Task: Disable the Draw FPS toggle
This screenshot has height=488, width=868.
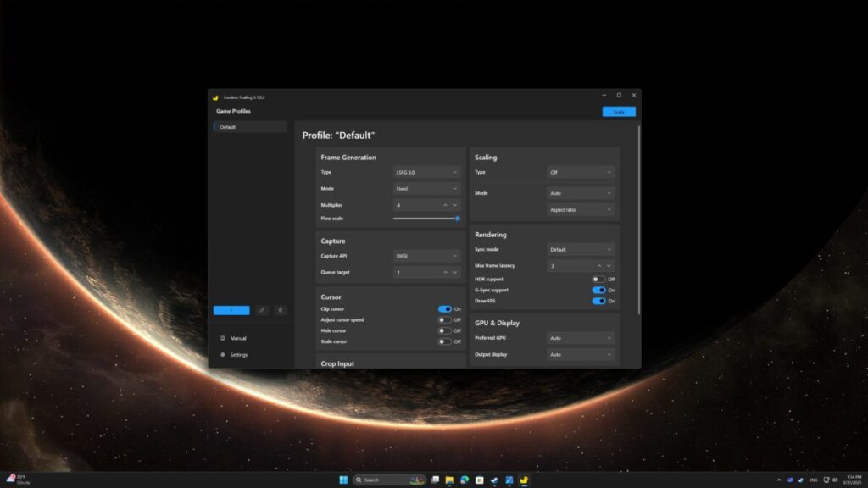Action: (x=598, y=301)
